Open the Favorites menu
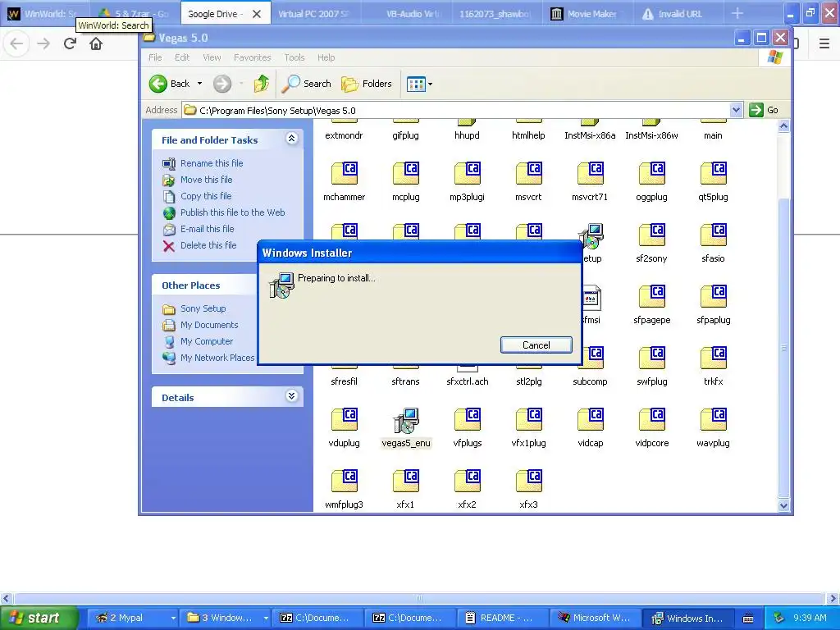 tap(252, 57)
